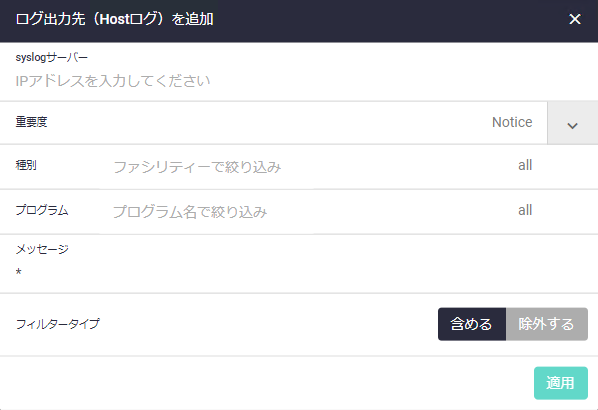This screenshot has height=410, width=598.
Task: Close the dialog with the X icon
Action: click(x=574, y=19)
